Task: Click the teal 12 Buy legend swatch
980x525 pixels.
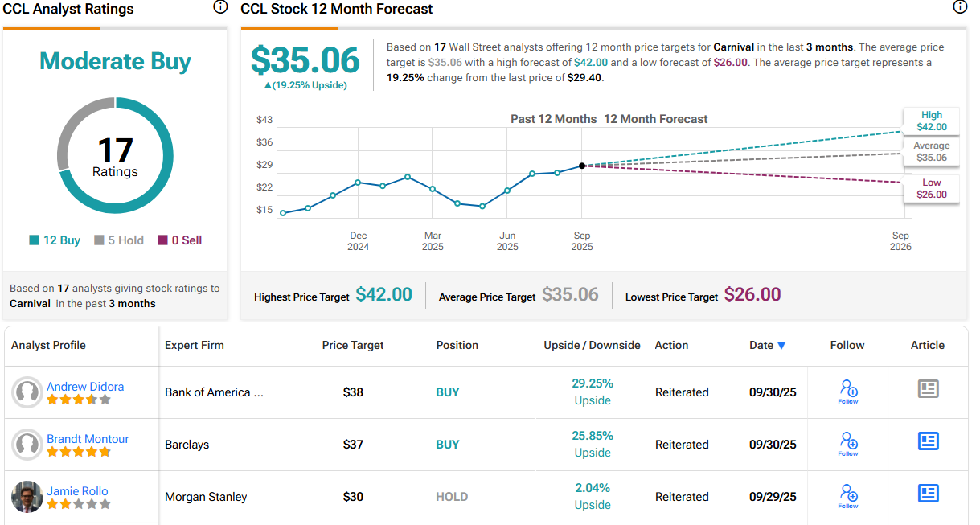Action: point(34,240)
